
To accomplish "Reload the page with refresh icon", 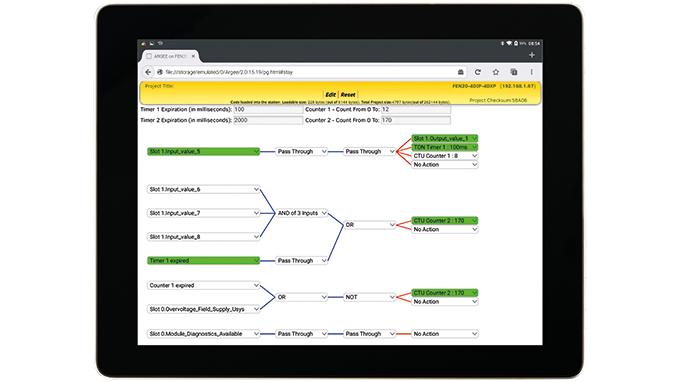I will 477,72.
